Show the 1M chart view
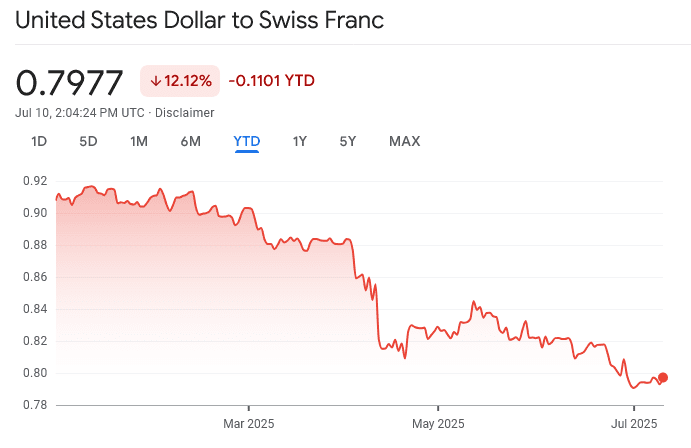The width and height of the screenshot is (691, 448). (139, 141)
